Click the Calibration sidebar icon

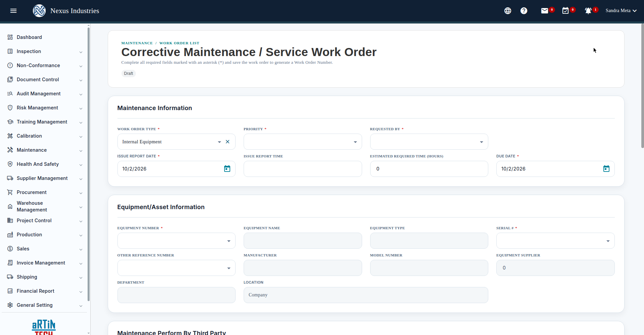click(x=10, y=136)
